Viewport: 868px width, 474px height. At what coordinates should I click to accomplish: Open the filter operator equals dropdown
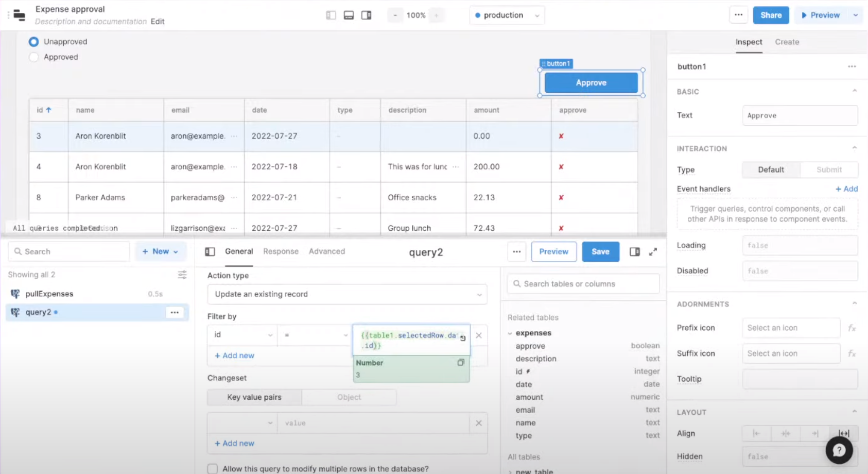[315, 335]
